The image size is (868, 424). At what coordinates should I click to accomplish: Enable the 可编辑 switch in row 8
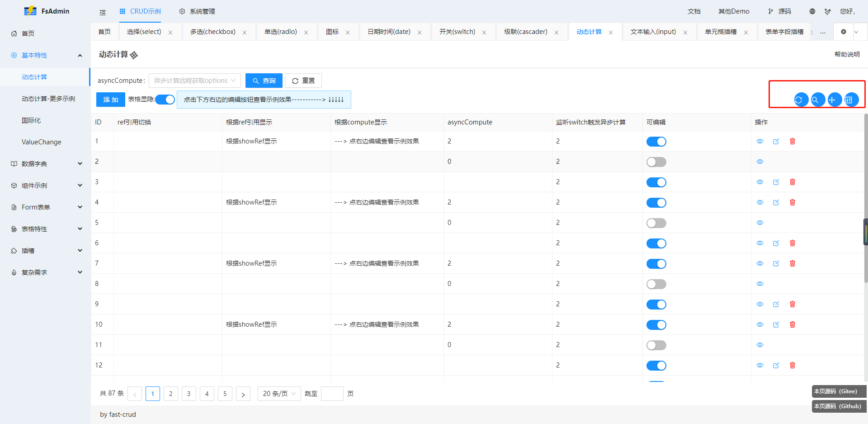tap(656, 284)
